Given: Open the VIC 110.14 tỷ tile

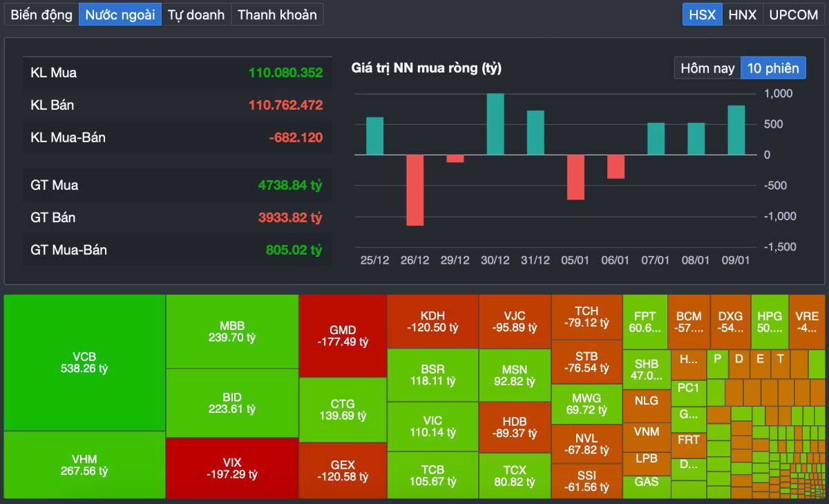Looking at the screenshot, I should point(432,427).
